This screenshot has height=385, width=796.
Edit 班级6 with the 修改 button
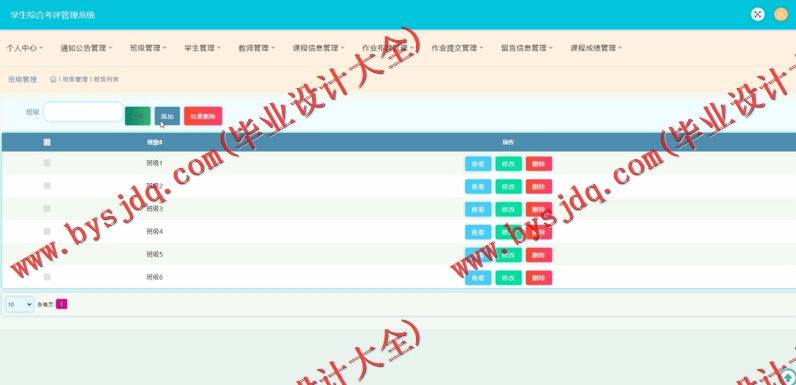[x=509, y=278]
